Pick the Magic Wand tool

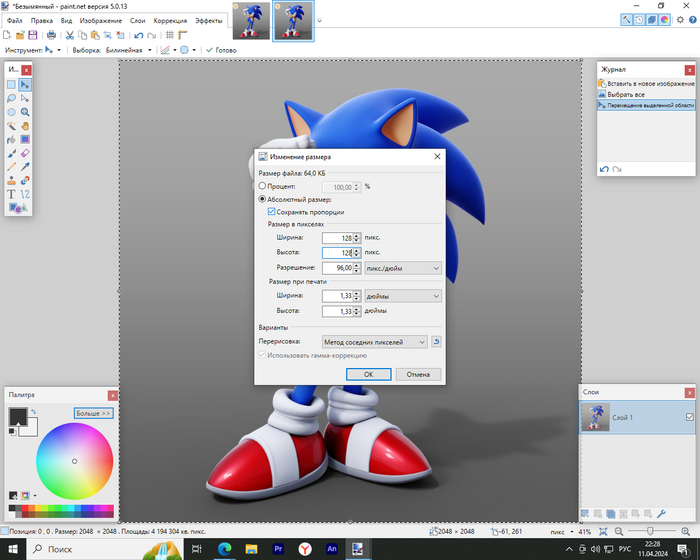11,126
